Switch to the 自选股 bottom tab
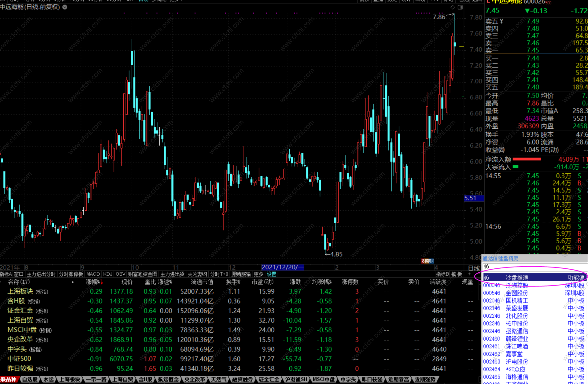588x384 pixels. pyautogui.click(x=30, y=379)
